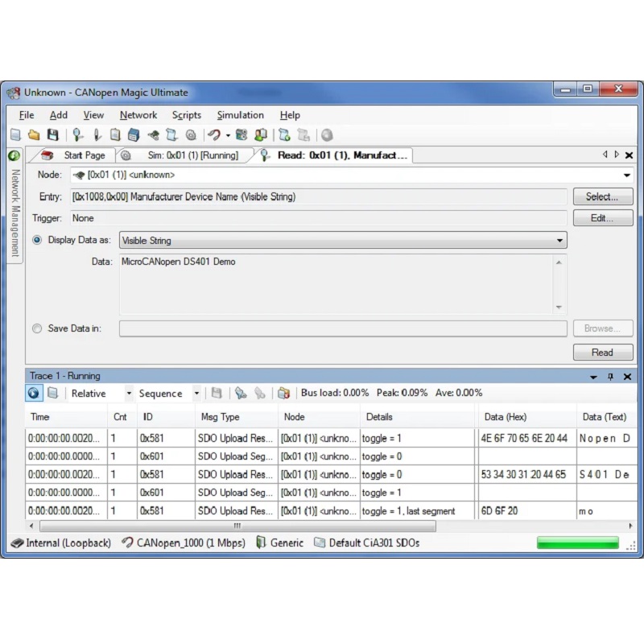Open the Simulation menu
This screenshot has height=644, width=644.
click(240, 115)
